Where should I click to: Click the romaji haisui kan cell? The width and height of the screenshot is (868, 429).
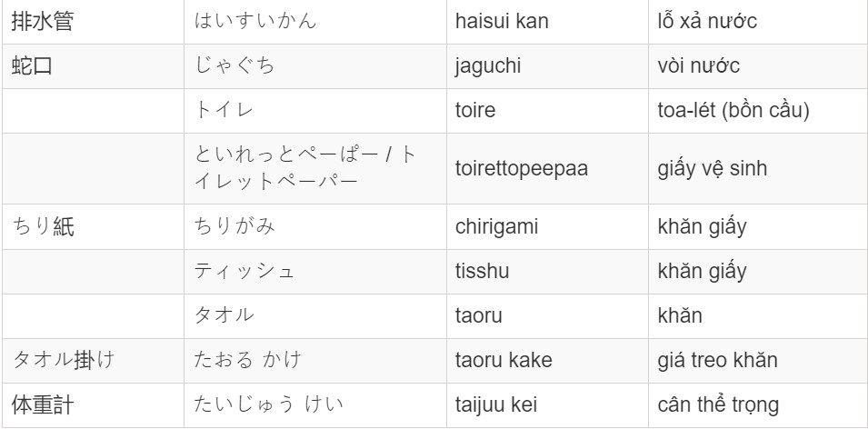tap(547, 22)
